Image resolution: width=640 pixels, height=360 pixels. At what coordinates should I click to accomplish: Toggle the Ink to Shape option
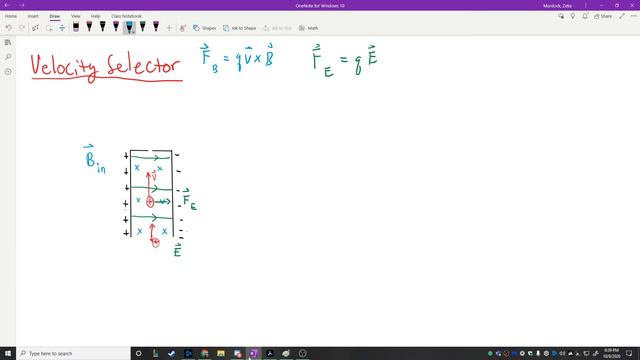(x=240, y=28)
